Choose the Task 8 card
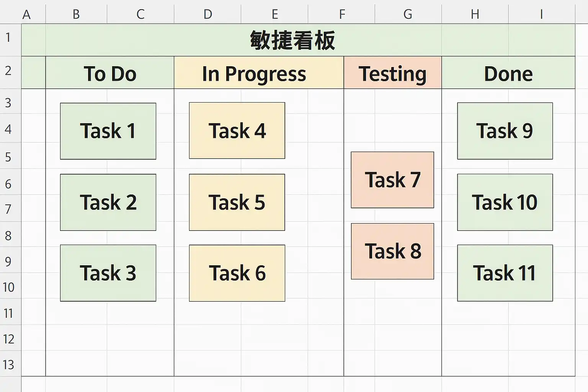The width and height of the screenshot is (588, 392). pyautogui.click(x=392, y=251)
